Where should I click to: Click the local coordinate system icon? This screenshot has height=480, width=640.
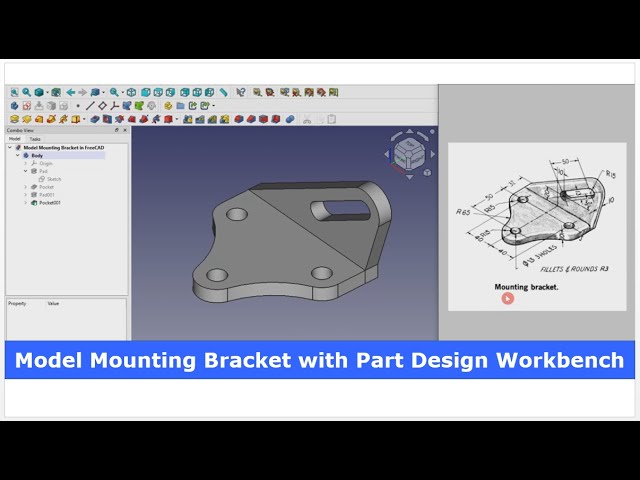click(115, 106)
